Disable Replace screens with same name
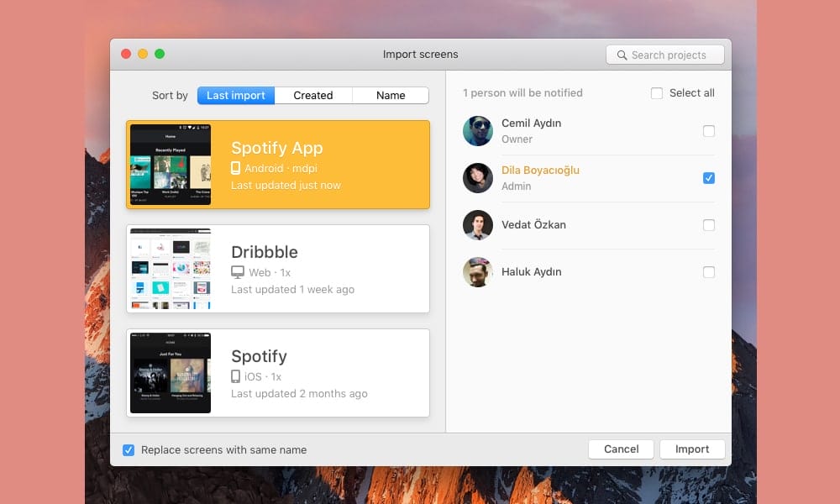 [x=129, y=450]
